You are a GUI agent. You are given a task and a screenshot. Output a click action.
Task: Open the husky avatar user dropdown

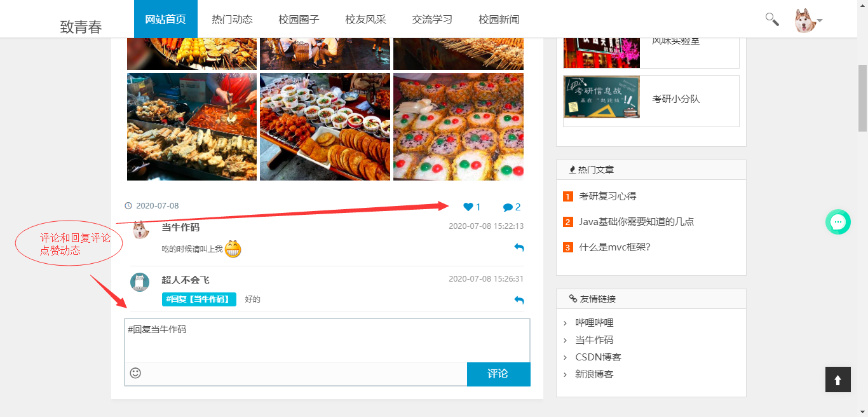[x=808, y=20]
